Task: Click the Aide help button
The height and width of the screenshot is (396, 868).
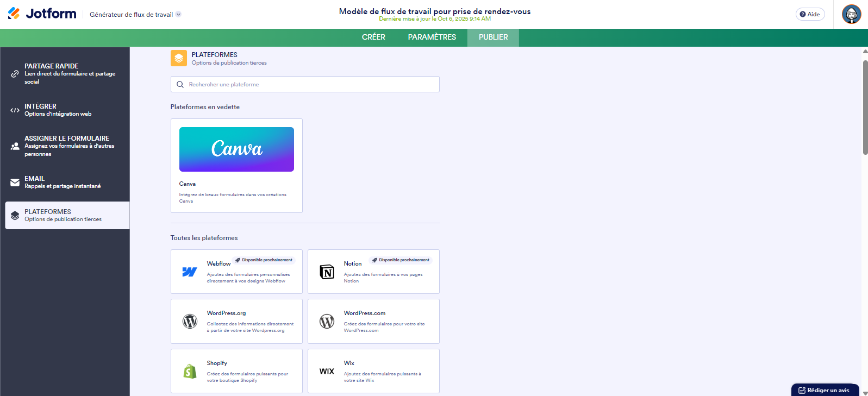Action: pyautogui.click(x=810, y=14)
